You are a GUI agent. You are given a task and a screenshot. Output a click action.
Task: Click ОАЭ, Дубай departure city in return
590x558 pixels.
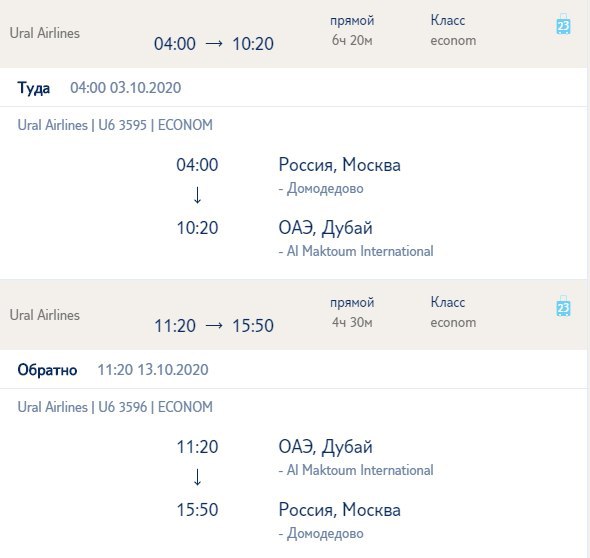point(325,447)
